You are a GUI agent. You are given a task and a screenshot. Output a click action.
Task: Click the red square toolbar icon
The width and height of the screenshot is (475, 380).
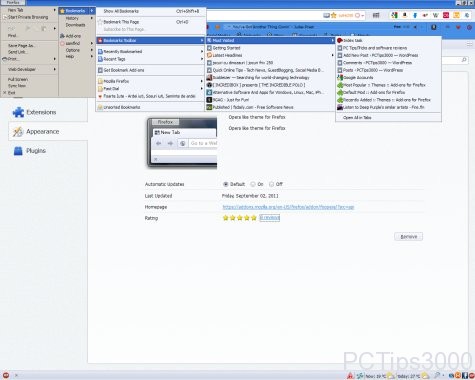pyautogui.click(x=446, y=15)
